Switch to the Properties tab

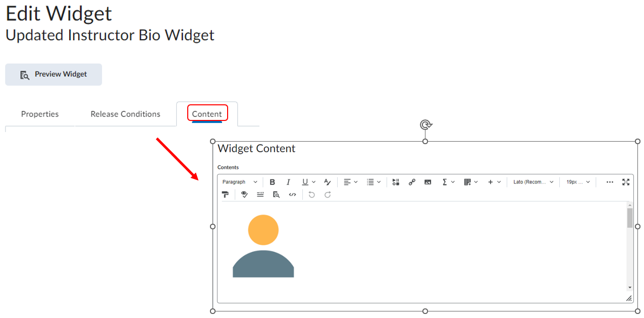(40, 114)
